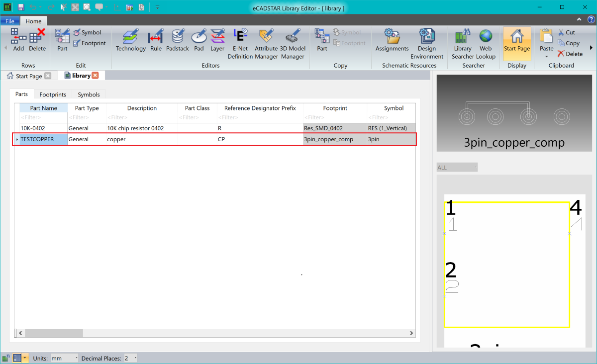Click Symbol in the Edit group
The width and height of the screenshot is (597, 364).
tap(88, 32)
